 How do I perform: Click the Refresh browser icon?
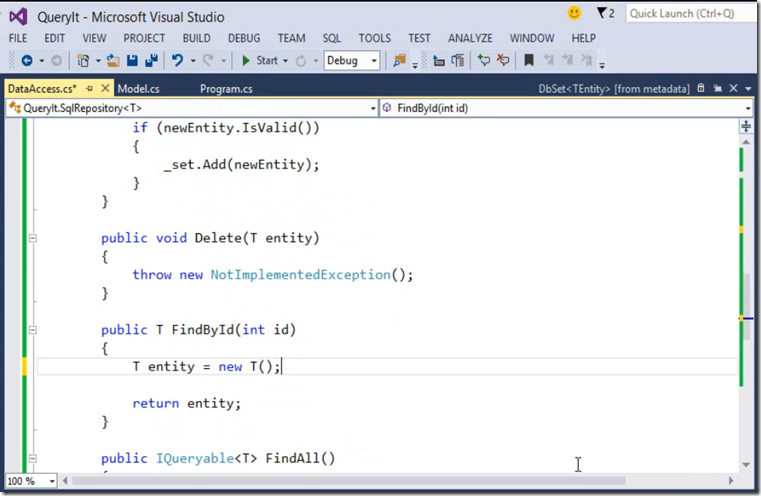[301, 61]
